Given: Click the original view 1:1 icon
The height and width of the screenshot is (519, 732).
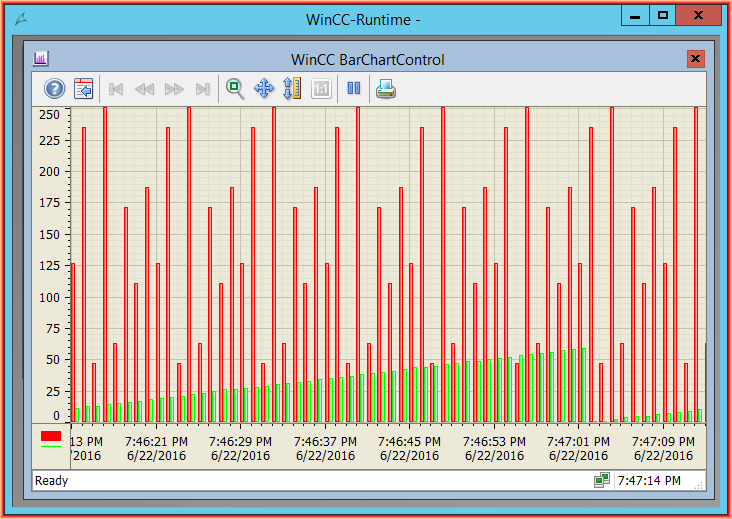Looking at the screenshot, I should point(321,89).
